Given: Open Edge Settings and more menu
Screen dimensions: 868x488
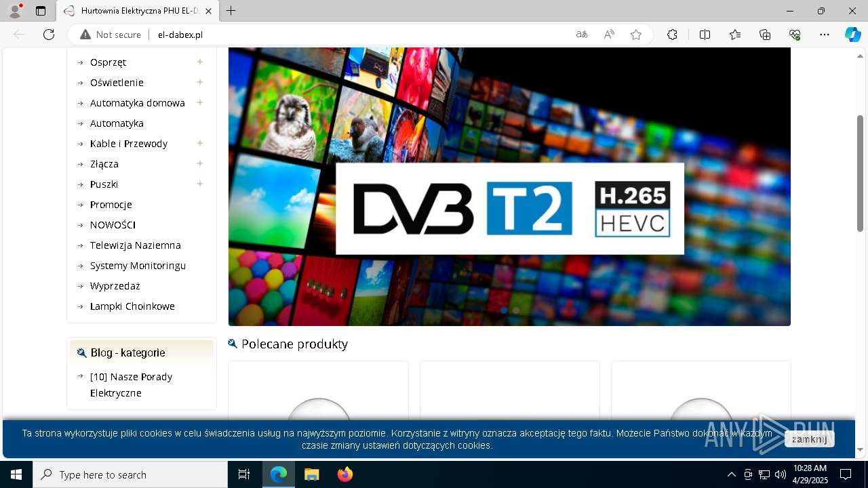Looking at the screenshot, I should 825,35.
